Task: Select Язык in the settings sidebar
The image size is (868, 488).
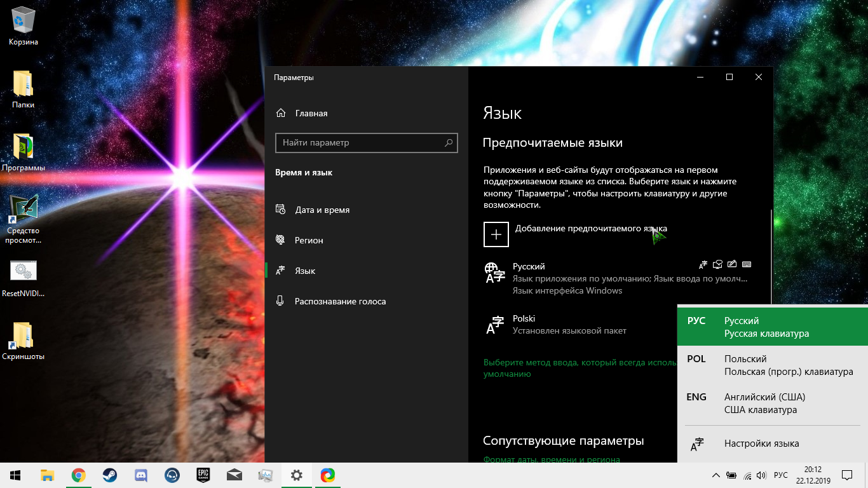Action: click(x=366, y=271)
